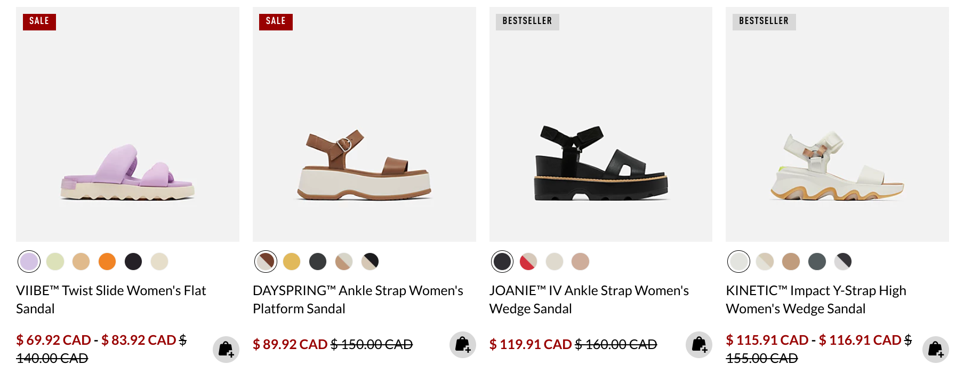This screenshot has width=980, height=372.
Task: Pick pink-tan swatch for JOANIE IV sandal
Action: pyautogui.click(x=581, y=262)
